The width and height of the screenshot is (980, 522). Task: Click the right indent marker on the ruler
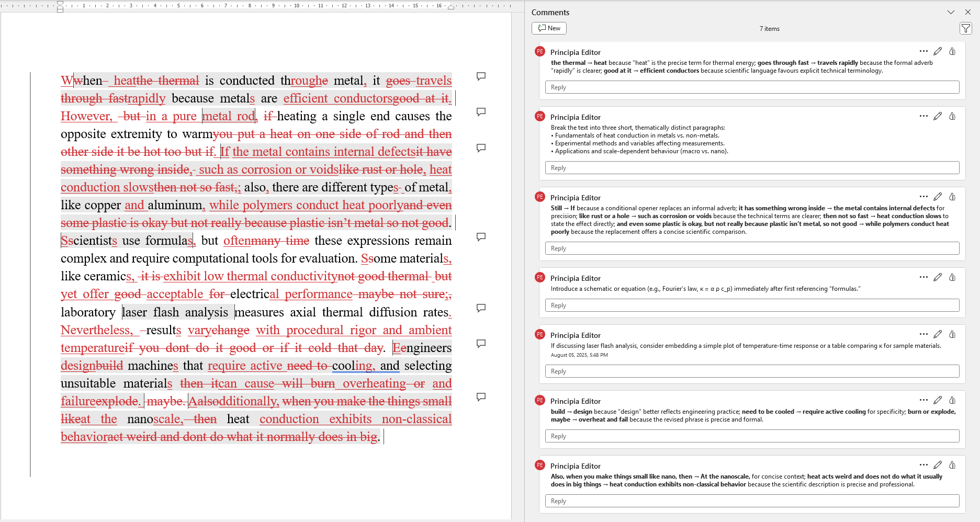tap(451, 7)
